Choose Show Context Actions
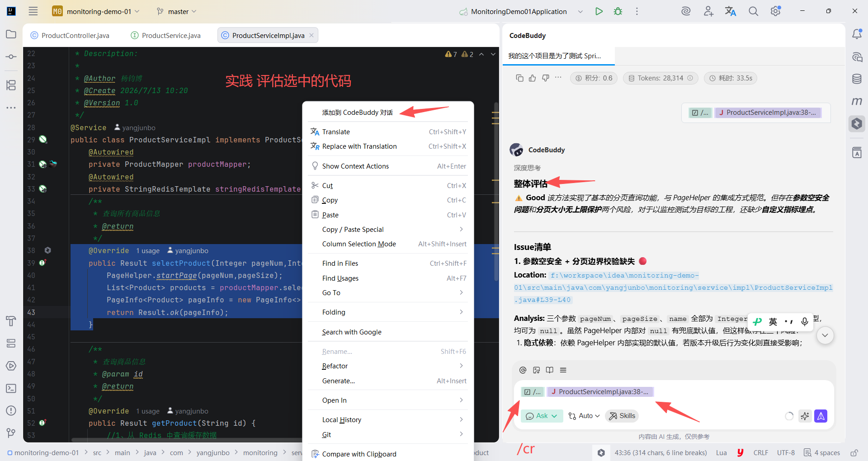868x461 pixels. point(387,166)
